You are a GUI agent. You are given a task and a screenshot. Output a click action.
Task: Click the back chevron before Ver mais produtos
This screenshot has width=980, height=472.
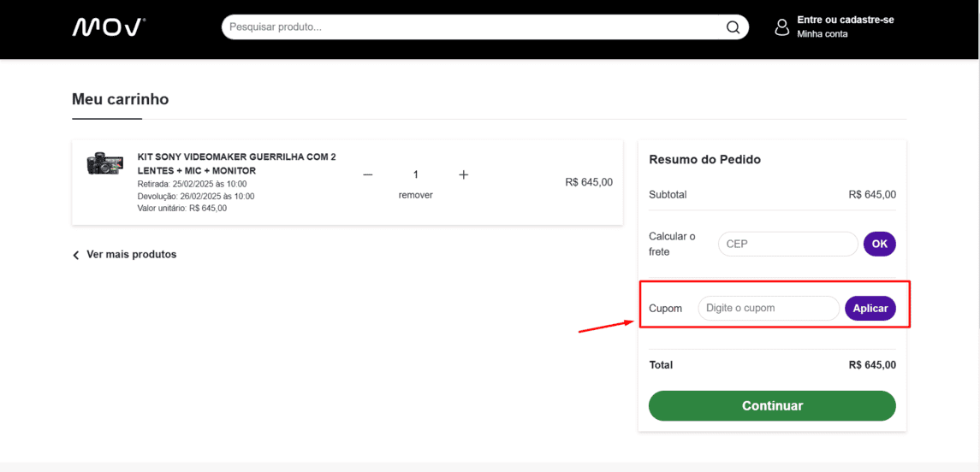pos(76,255)
